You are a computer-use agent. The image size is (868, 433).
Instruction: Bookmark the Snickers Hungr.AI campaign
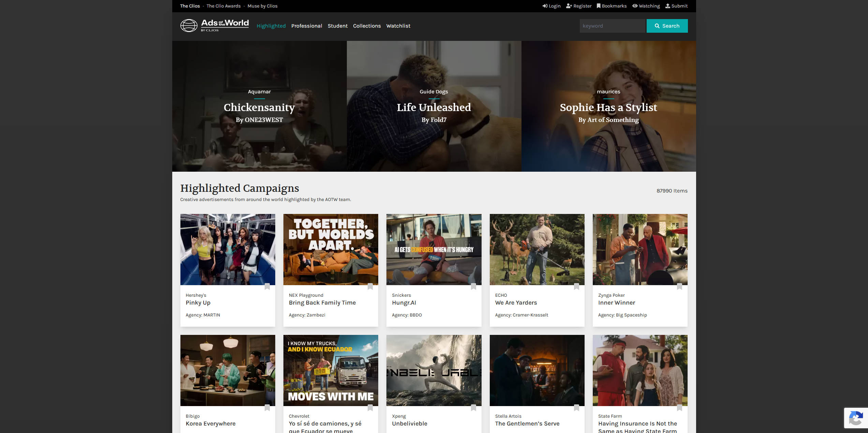coord(473,287)
